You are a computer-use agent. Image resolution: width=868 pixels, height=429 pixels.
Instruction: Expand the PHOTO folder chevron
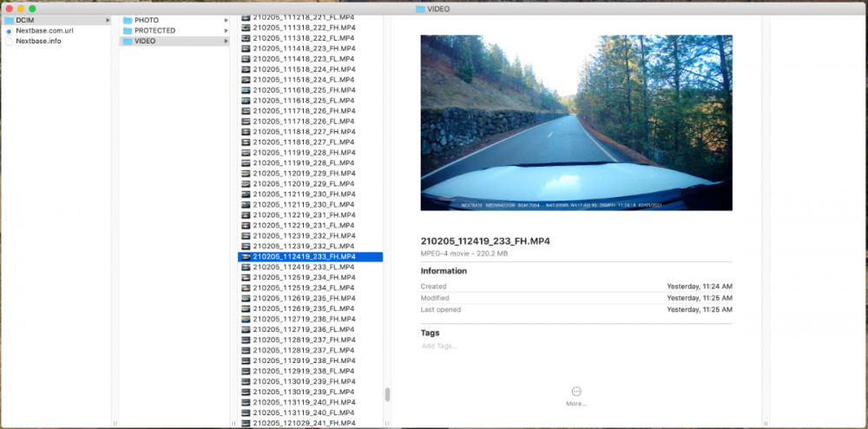[226, 20]
